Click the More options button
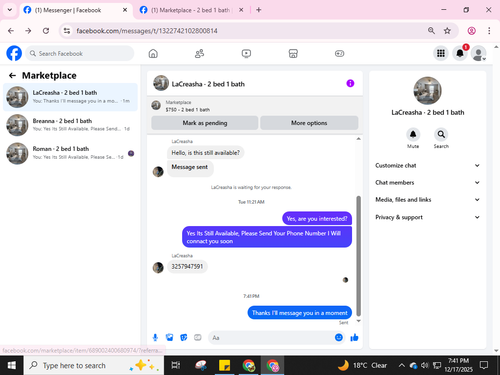The height and width of the screenshot is (375, 500). point(309,123)
